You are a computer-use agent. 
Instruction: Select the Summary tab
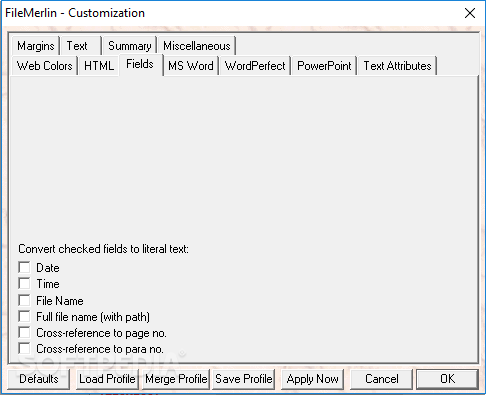(x=130, y=46)
